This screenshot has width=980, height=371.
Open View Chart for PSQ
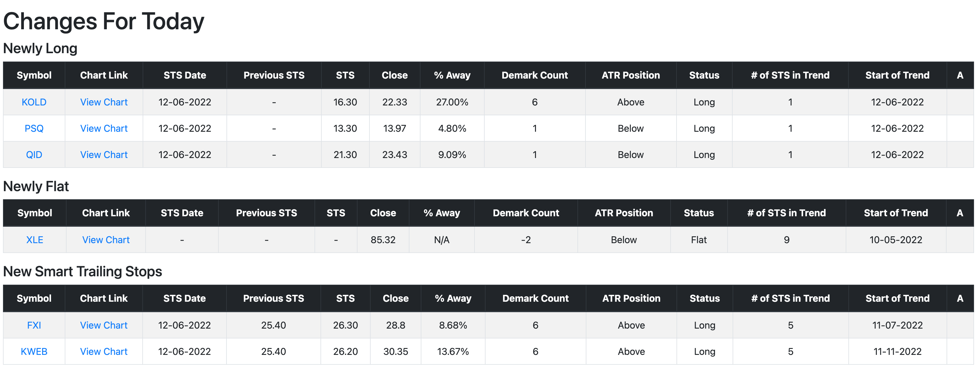(104, 128)
